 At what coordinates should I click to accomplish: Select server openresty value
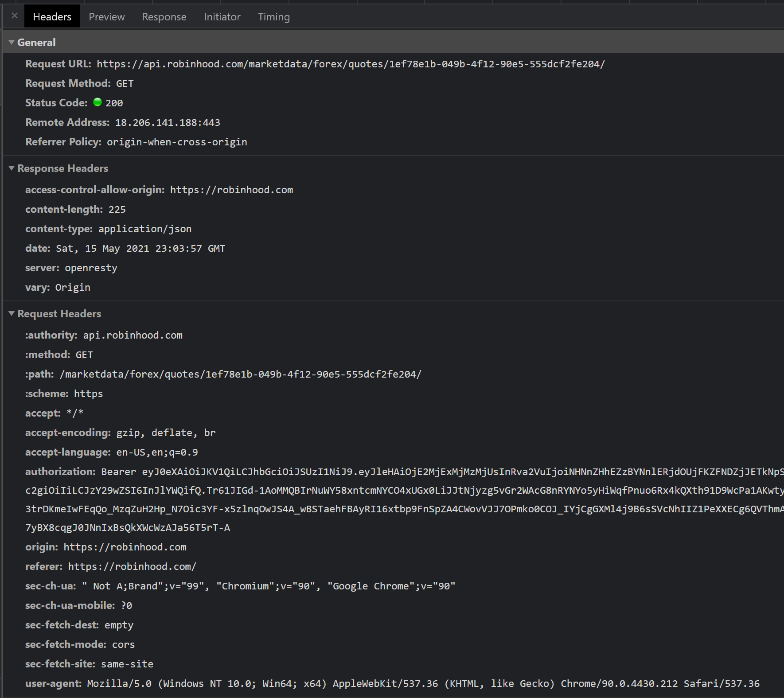tap(91, 268)
